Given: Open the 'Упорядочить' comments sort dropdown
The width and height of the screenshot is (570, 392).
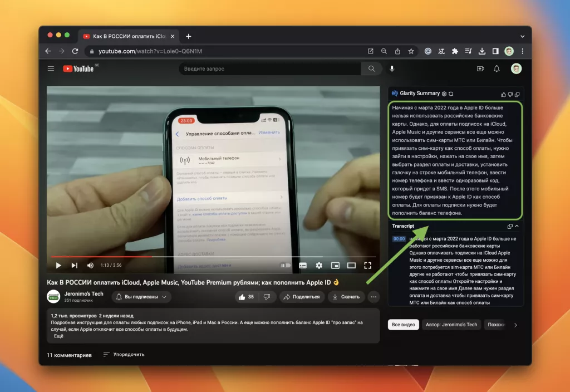Looking at the screenshot, I should click(124, 354).
